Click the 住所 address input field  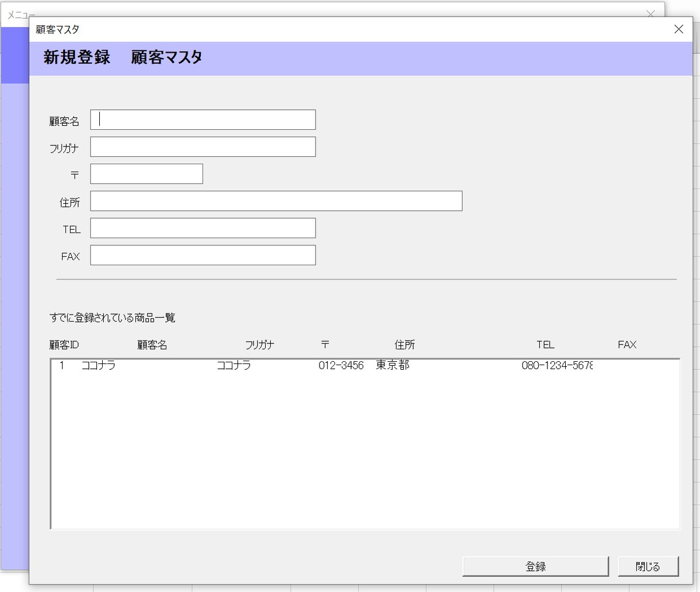[276, 201]
